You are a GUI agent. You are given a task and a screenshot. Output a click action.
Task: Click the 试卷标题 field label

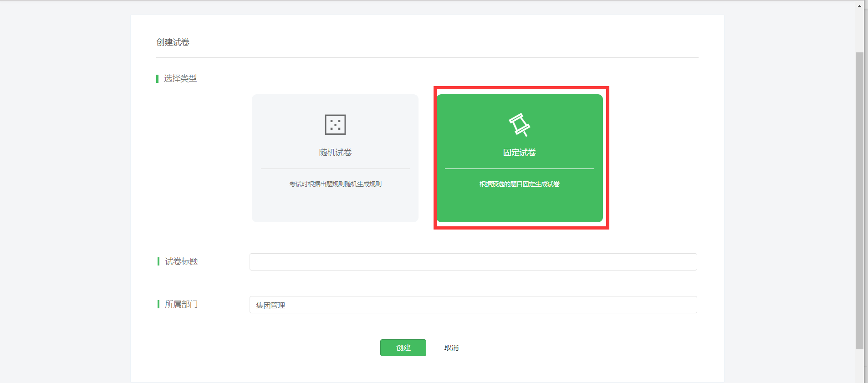point(181,261)
